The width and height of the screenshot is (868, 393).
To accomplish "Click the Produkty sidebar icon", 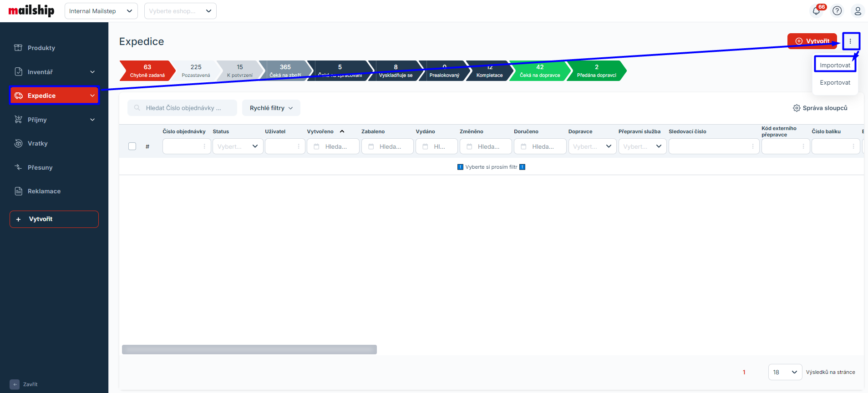I will click(x=18, y=48).
